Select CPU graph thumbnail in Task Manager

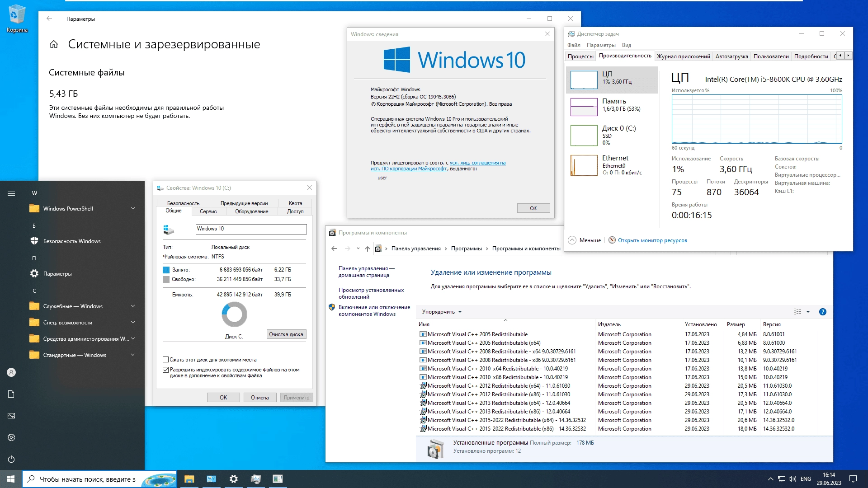pyautogui.click(x=584, y=80)
